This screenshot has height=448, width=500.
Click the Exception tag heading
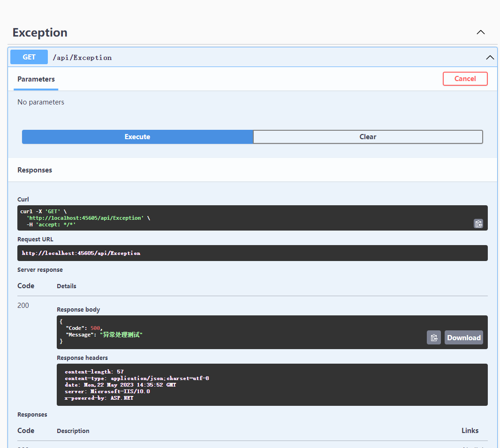[40, 32]
